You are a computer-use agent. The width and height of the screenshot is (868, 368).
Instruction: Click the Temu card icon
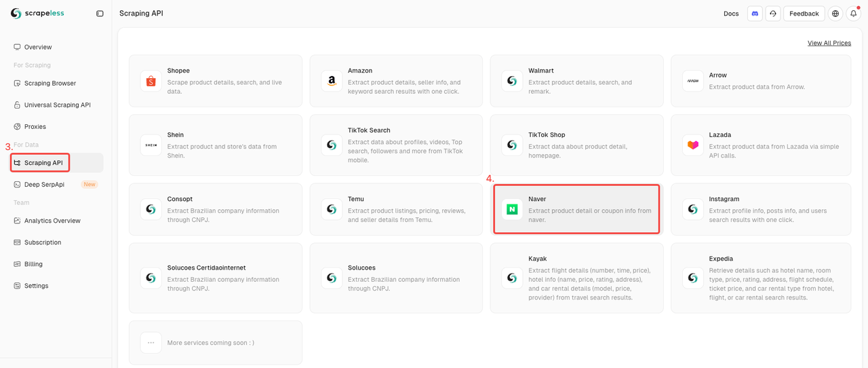(332, 209)
